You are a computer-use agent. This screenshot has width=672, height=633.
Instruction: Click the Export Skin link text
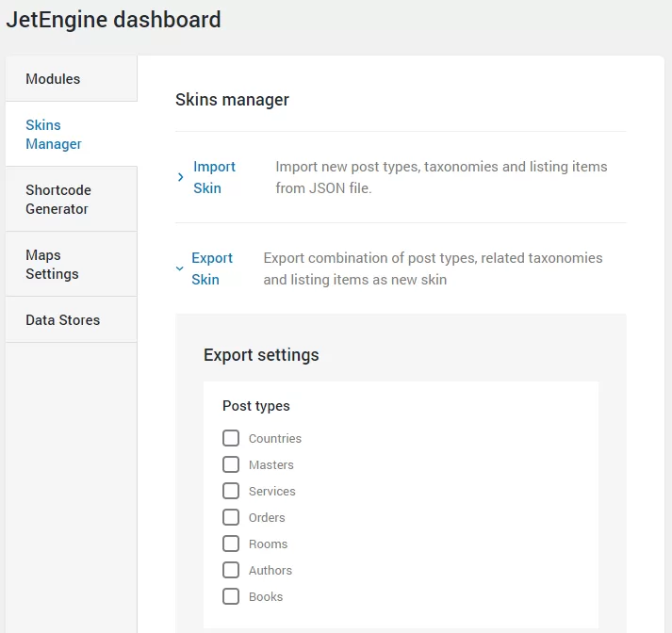pos(212,268)
